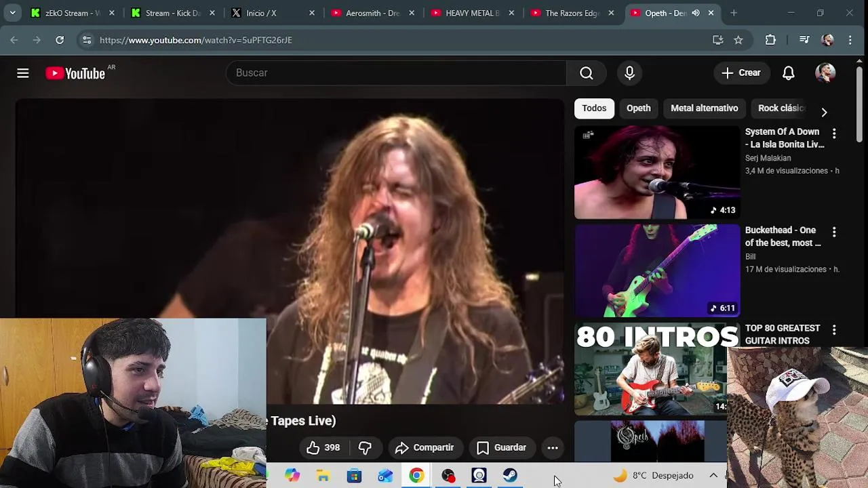The width and height of the screenshot is (868, 488).
Task: View site information icon in address bar
Action: pyautogui.click(x=87, y=40)
